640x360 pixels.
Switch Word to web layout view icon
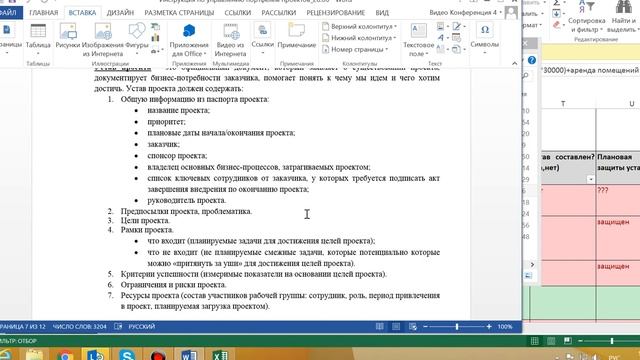pos(413,327)
